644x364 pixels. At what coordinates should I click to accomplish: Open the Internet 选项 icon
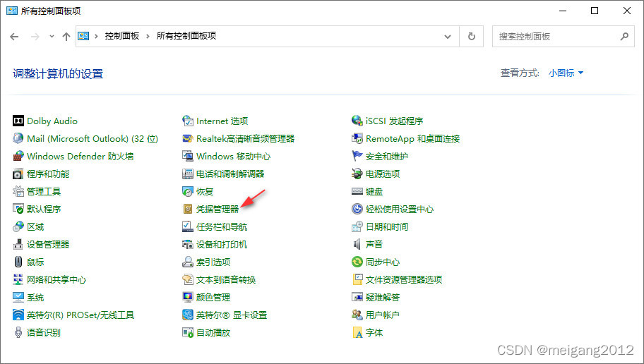[x=188, y=121]
